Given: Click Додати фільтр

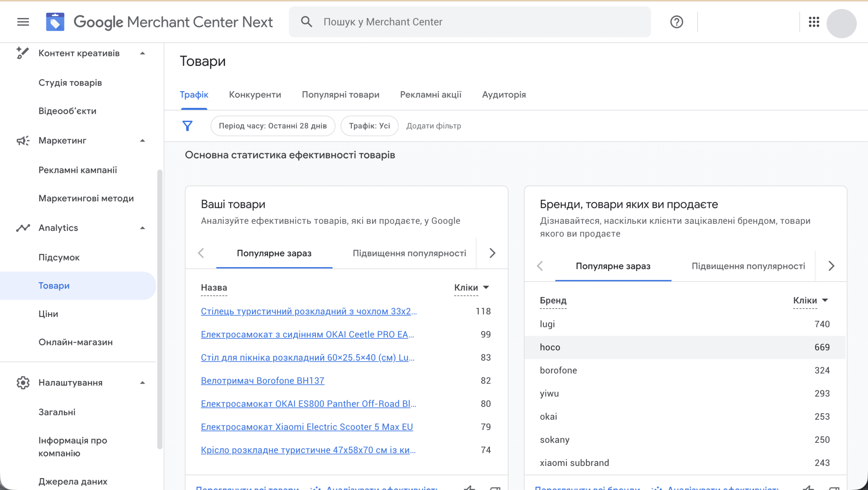Looking at the screenshot, I should [434, 126].
